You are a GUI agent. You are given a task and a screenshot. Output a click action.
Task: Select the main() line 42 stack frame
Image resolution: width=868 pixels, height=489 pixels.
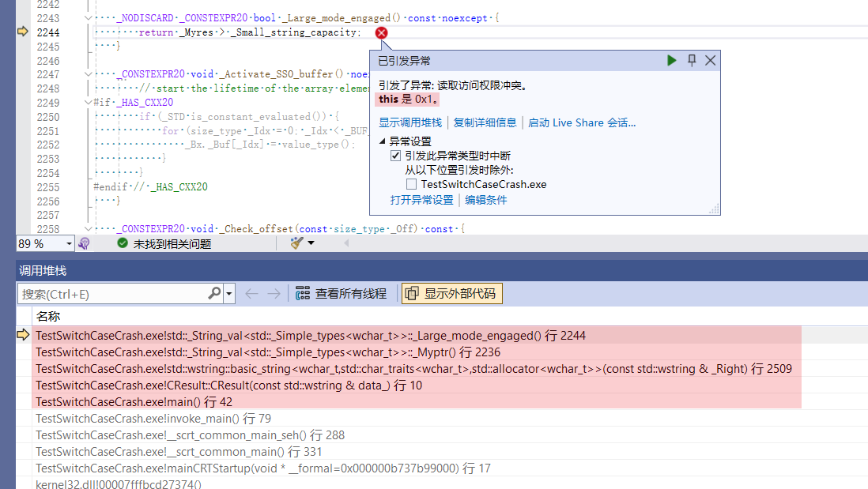134,402
